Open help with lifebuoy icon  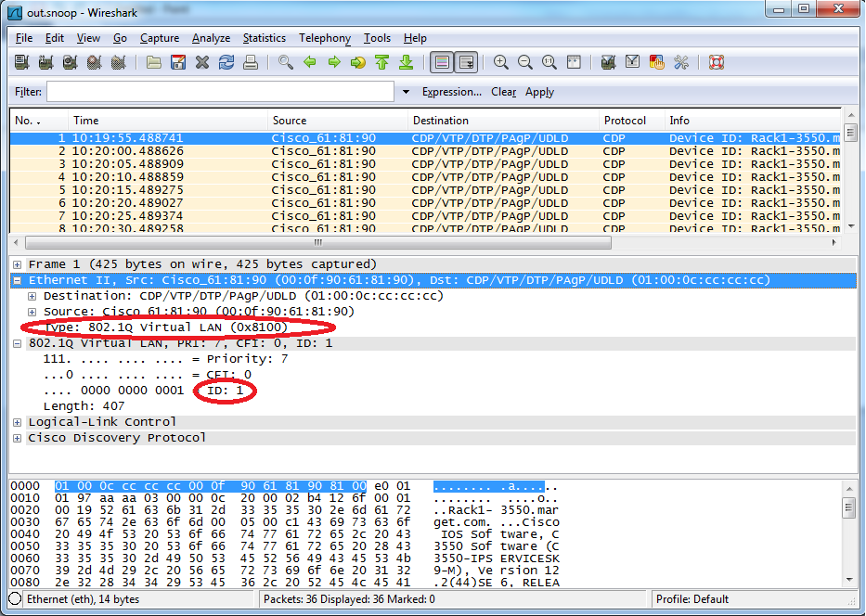(717, 62)
